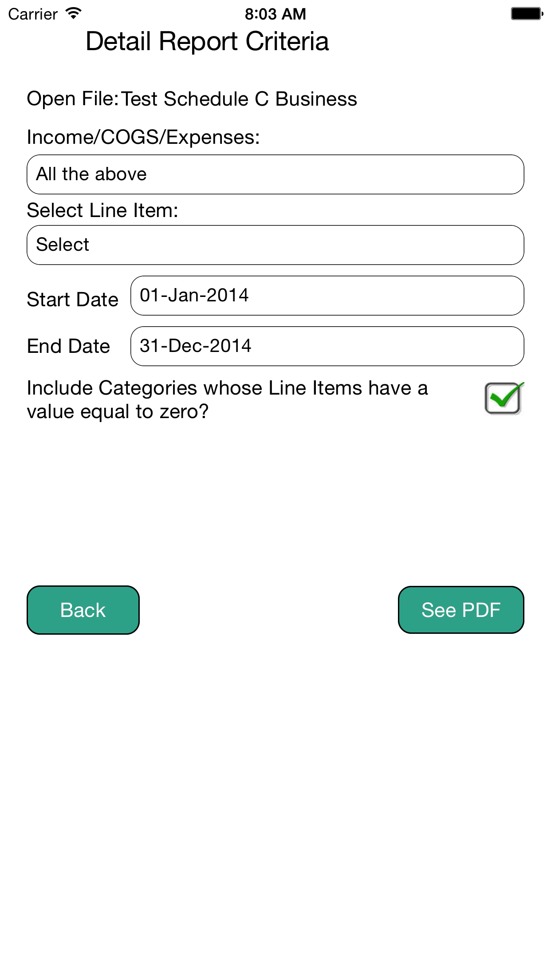Toggle the zero-value categories checkbox
The image size is (551, 980).
pos(504,398)
